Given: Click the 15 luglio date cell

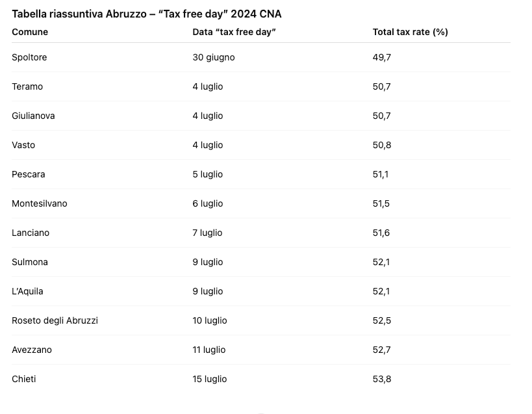Looking at the screenshot, I should click(210, 379).
